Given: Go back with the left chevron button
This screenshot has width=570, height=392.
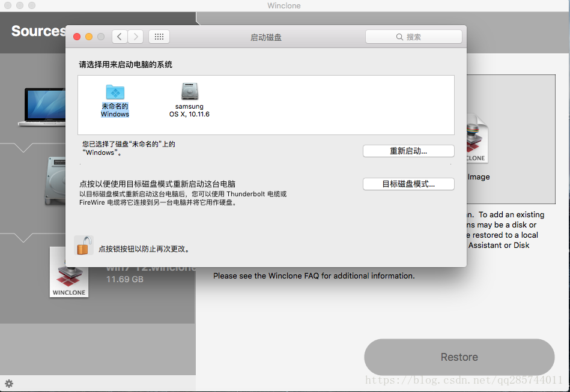Looking at the screenshot, I should pos(120,37).
